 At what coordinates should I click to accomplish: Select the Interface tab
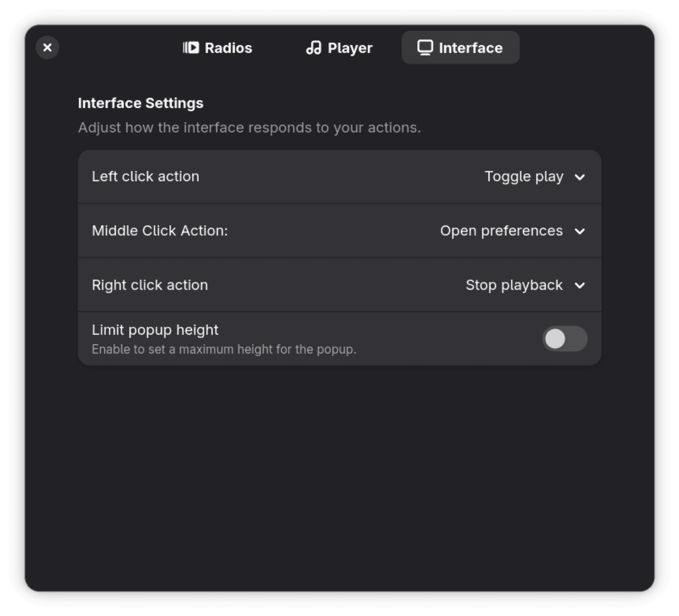pos(461,48)
